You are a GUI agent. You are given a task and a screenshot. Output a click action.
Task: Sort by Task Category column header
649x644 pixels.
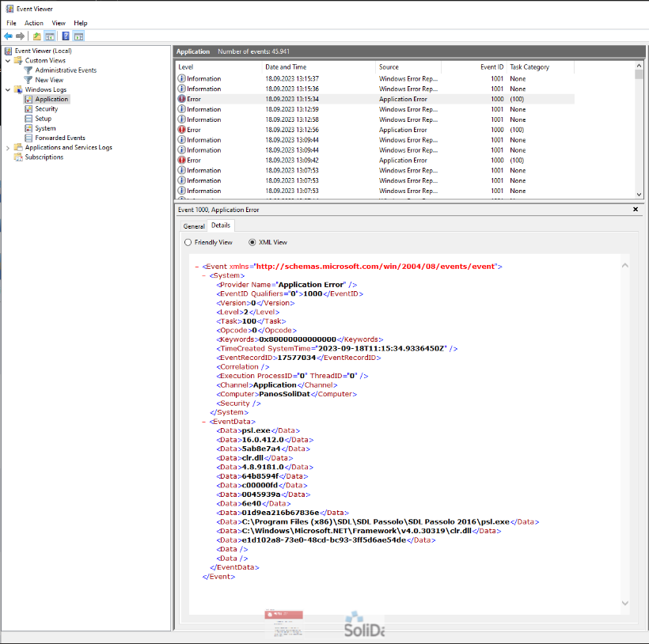tap(541, 67)
